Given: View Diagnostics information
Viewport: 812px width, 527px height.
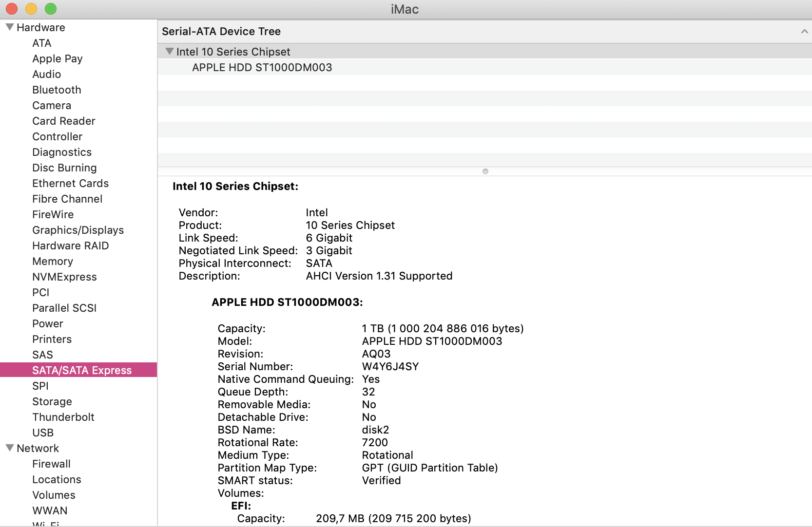Looking at the screenshot, I should pos(62,152).
